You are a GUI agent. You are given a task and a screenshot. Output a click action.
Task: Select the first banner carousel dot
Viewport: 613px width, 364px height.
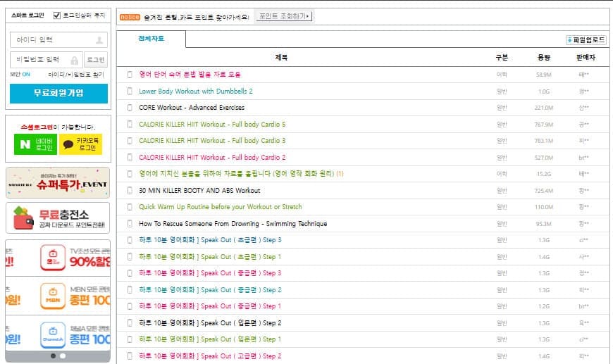point(53,356)
